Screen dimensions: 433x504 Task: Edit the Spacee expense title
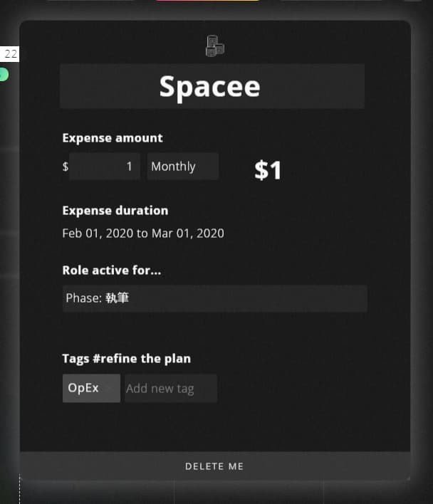pyautogui.click(x=212, y=86)
